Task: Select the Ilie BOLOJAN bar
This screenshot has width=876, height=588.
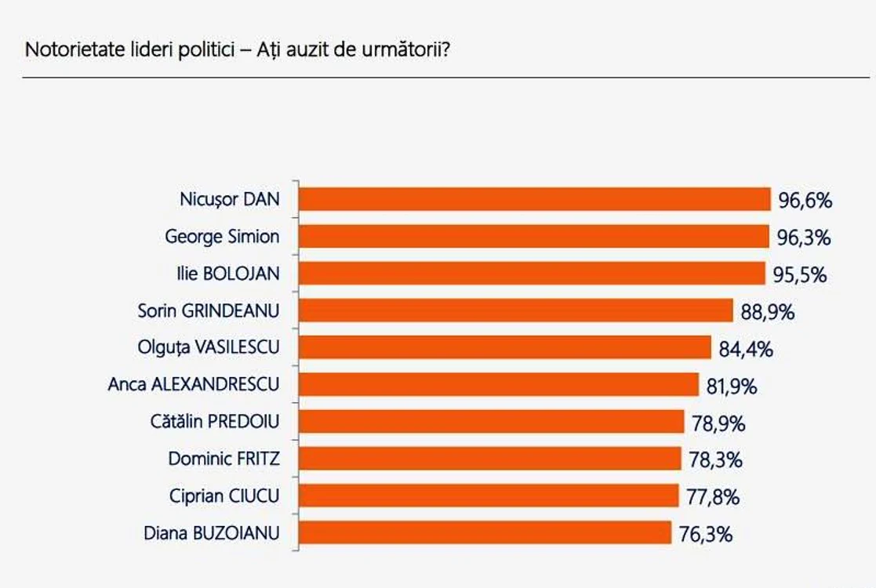Action: point(532,273)
